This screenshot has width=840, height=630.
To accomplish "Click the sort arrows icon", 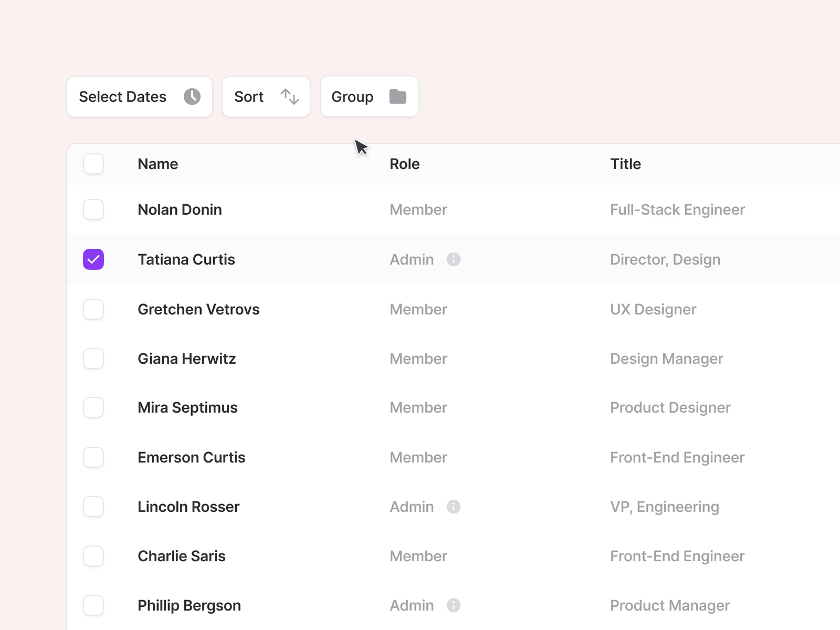I will tap(289, 97).
